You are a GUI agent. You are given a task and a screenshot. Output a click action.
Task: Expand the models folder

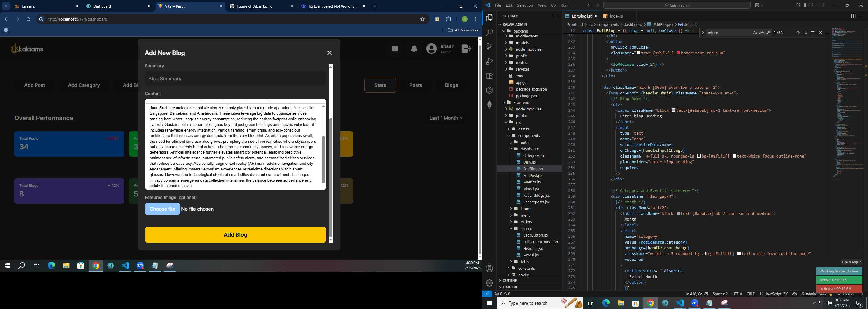click(529, 43)
